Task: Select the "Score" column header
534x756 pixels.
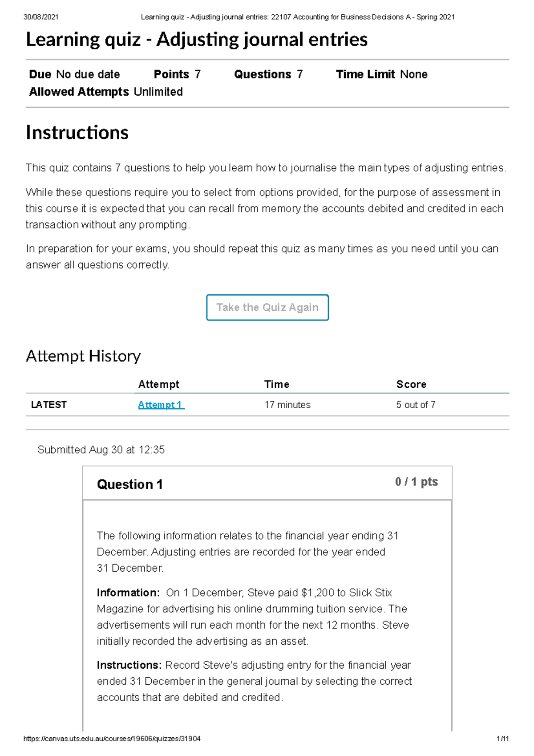Action: [x=411, y=384]
